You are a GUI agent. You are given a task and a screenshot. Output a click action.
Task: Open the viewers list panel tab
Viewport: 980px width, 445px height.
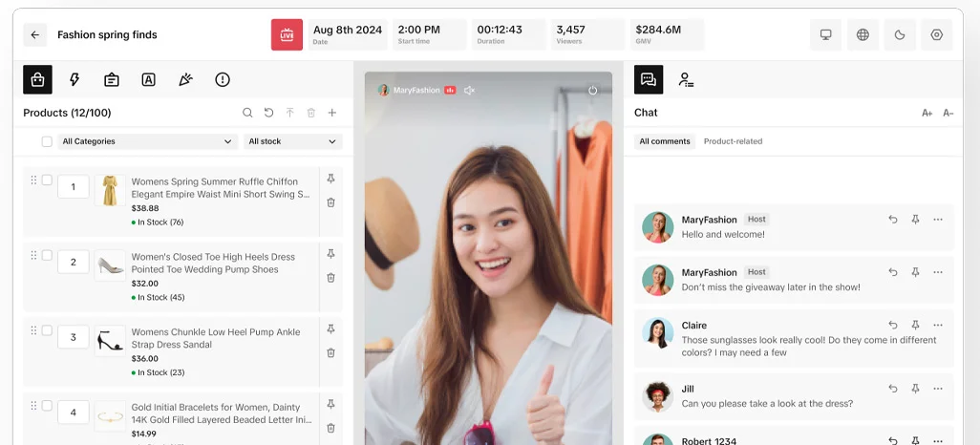pos(686,79)
